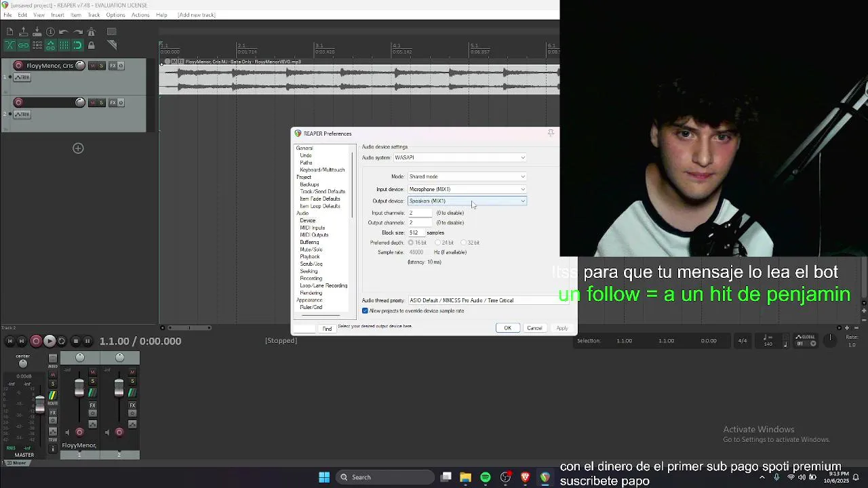Click the Block size input field
Image resolution: width=868 pixels, height=488 pixels.
click(x=416, y=232)
